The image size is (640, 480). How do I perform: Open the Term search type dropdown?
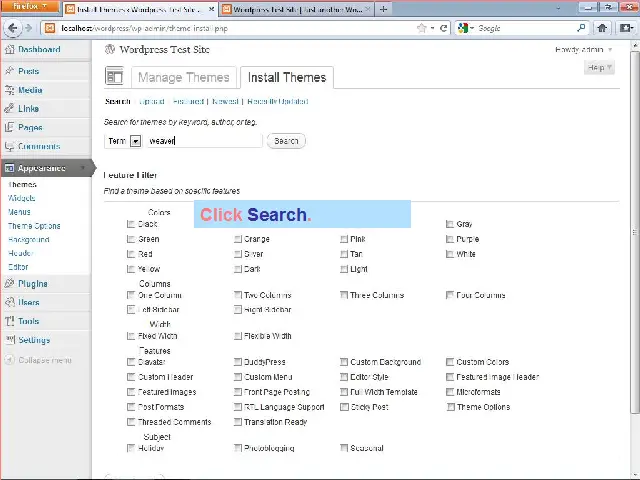[x=123, y=141]
